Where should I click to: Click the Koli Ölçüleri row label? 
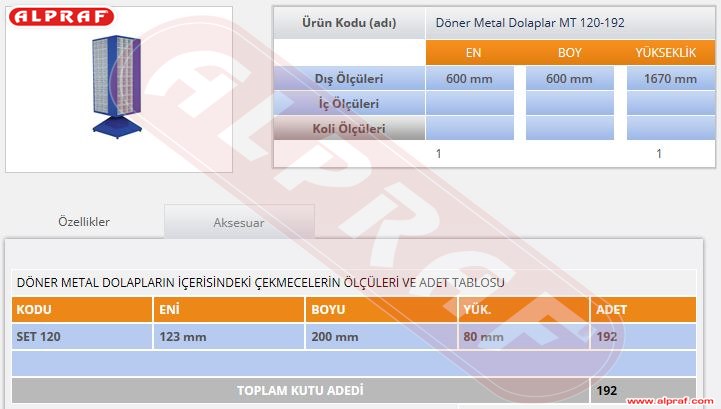coord(348,128)
